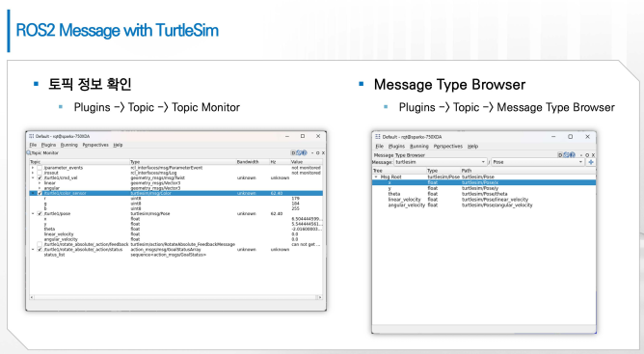Uncheck the /turtle1/cmd_vel topic checkbox
Viewport: 644px width, 354px height.
click(x=40, y=178)
